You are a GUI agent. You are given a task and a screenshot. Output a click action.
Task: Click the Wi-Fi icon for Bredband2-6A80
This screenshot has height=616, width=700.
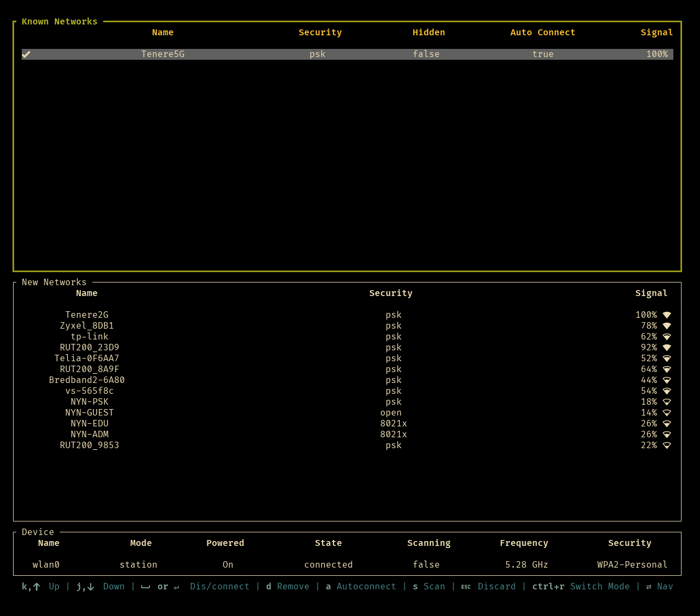tap(667, 380)
